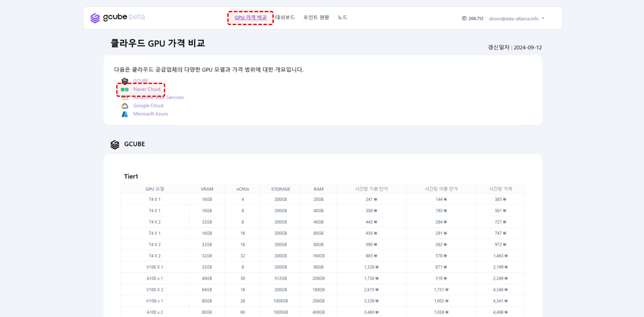Click the points coin icon beside 268,712
Image resolution: width=644 pixels, height=317 pixels.
pyautogui.click(x=464, y=18)
